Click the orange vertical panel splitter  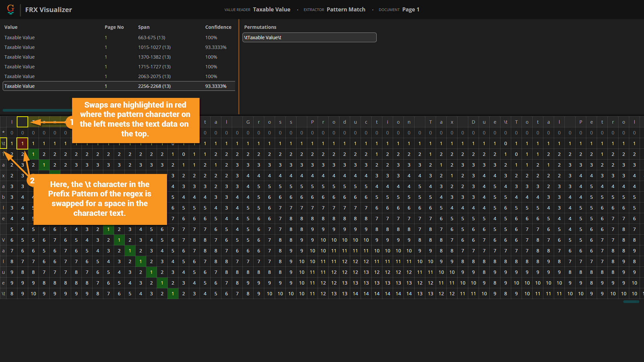click(239, 67)
